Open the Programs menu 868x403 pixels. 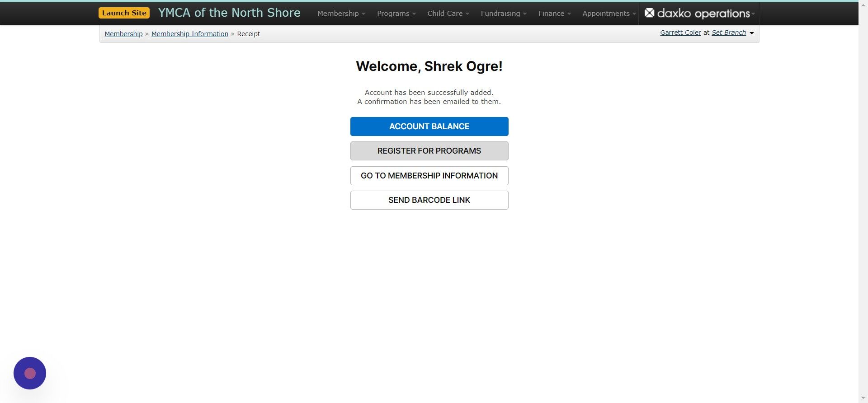[x=396, y=14]
